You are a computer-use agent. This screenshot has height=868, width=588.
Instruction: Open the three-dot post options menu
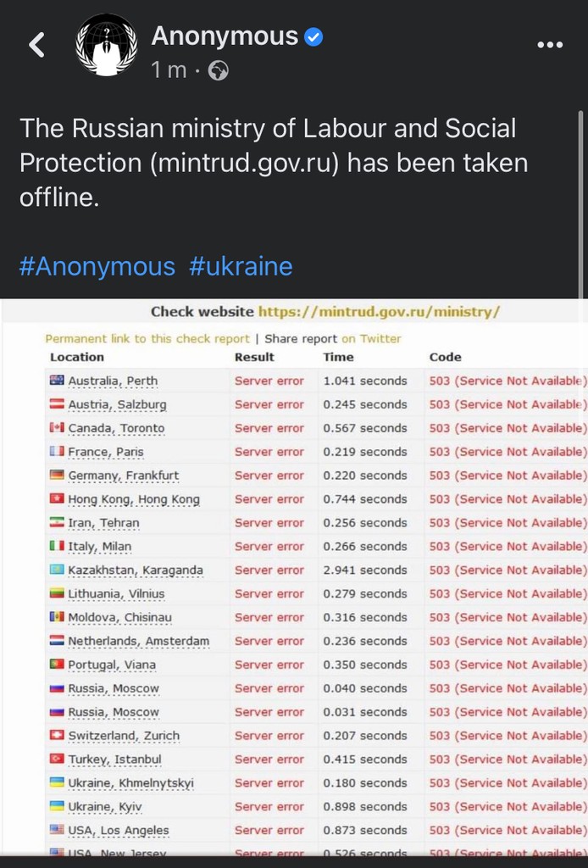550,45
